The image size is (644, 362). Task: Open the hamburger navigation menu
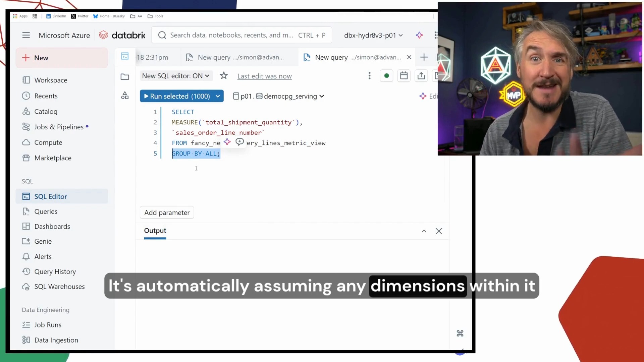26,35
